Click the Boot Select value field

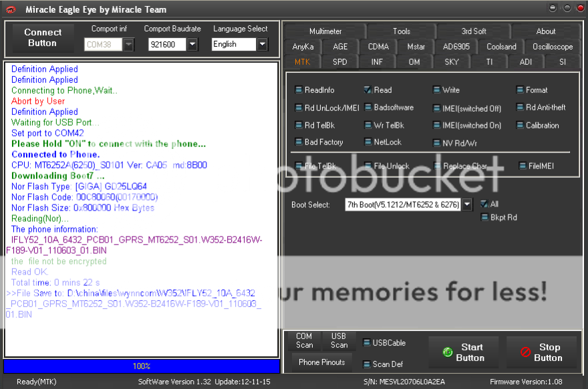[403, 205]
